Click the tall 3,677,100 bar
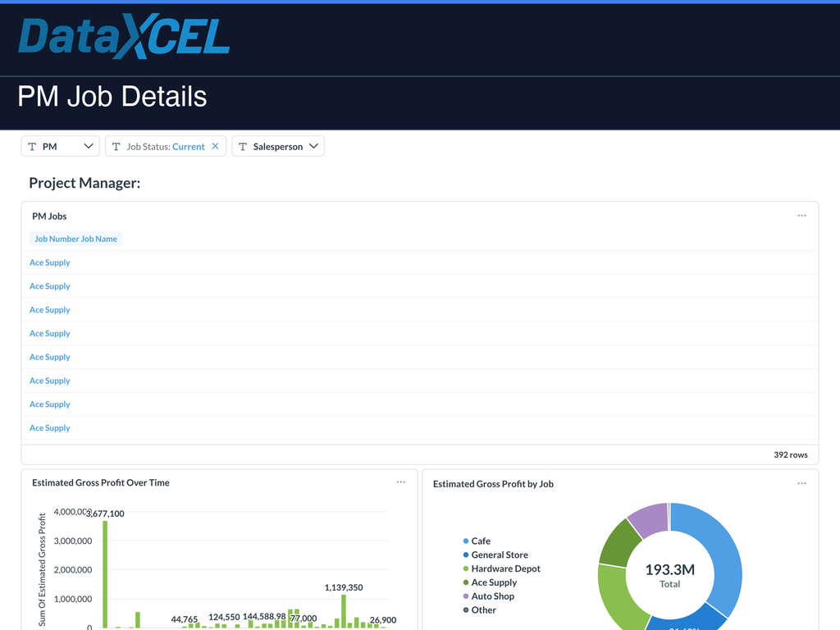The image size is (840, 630). tap(105, 573)
